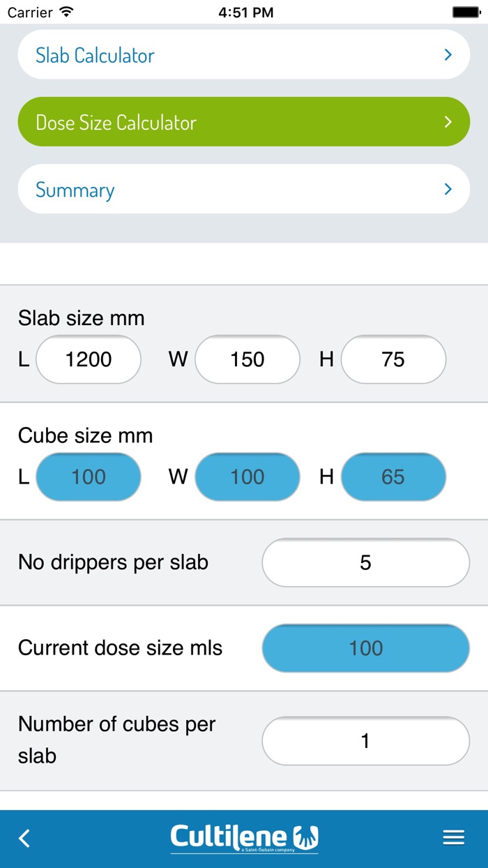The image size is (488, 868).
Task: Expand the Summary chevron arrow
Action: pos(448,189)
